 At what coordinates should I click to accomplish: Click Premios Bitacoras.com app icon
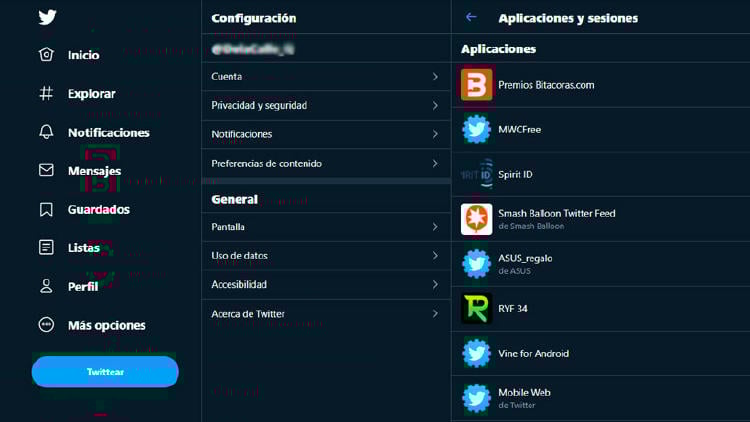click(476, 85)
